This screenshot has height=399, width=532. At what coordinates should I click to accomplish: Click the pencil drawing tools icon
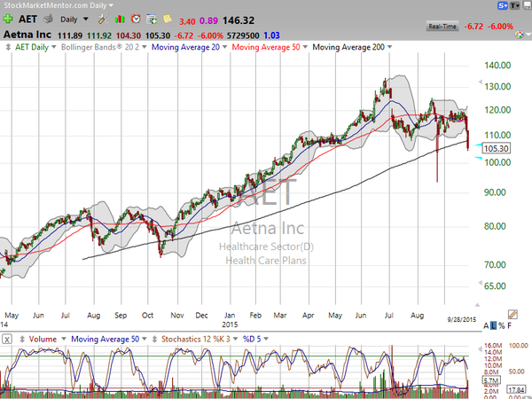(x=512, y=315)
